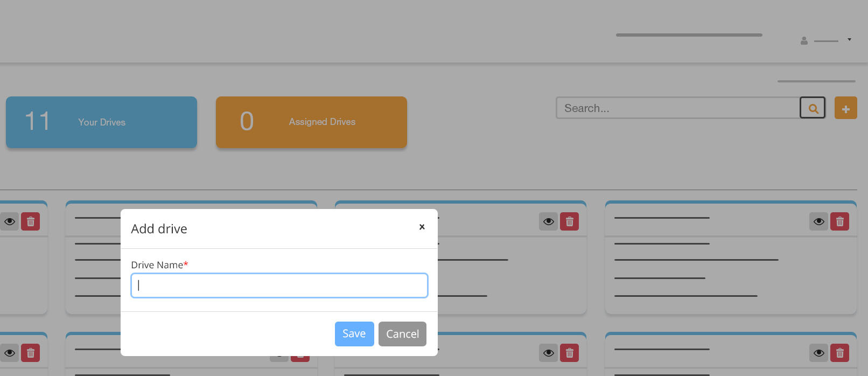The image size is (868, 376).
Task: Click the magnifier search button
Action: 813,108
